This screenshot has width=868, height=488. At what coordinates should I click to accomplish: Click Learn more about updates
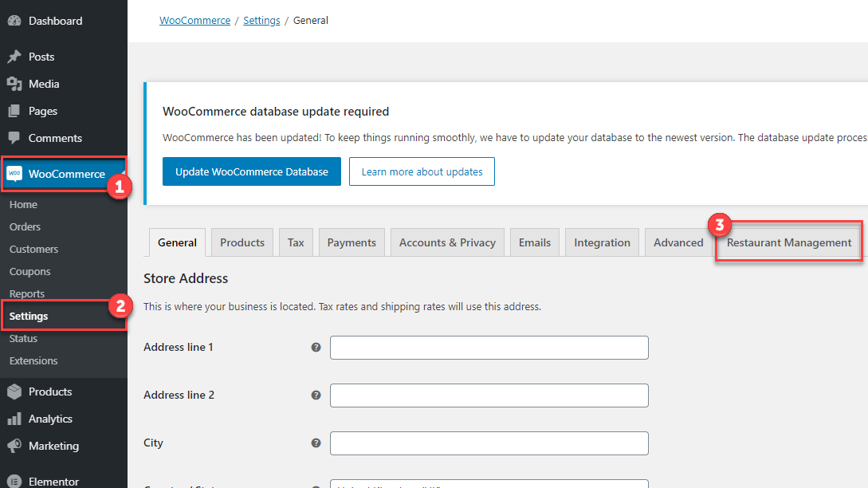coord(422,171)
